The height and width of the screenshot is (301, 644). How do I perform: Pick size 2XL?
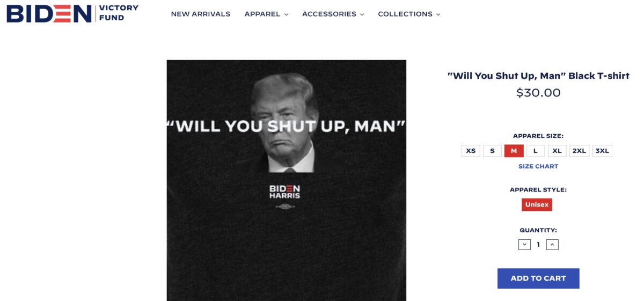579,151
